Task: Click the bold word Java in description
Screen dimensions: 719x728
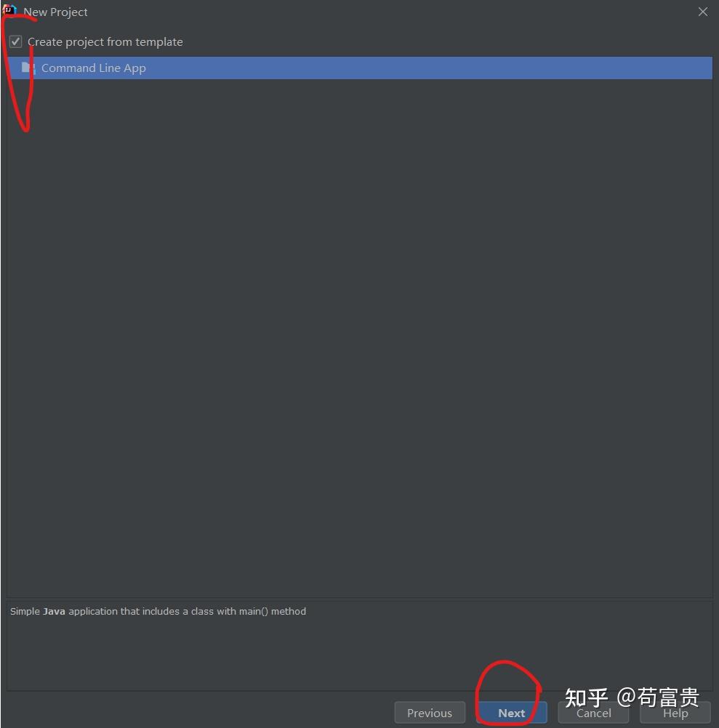Action: tap(54, 611)
